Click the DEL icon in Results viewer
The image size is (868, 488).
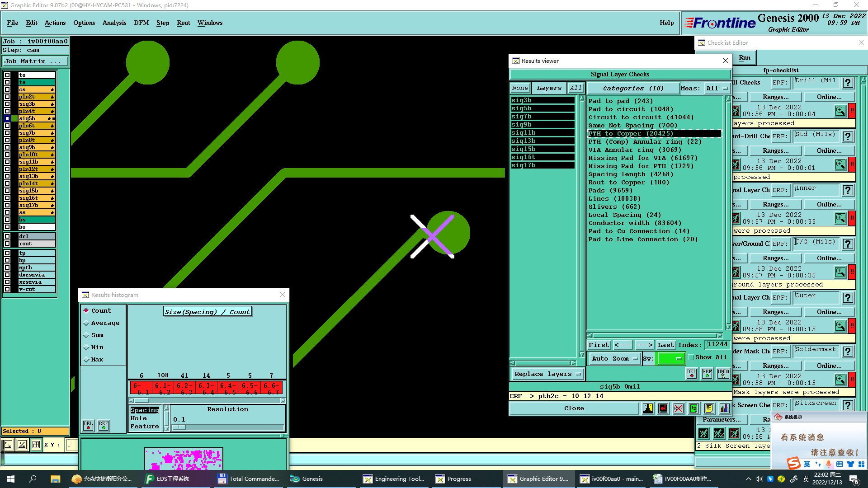coord(692,374)
